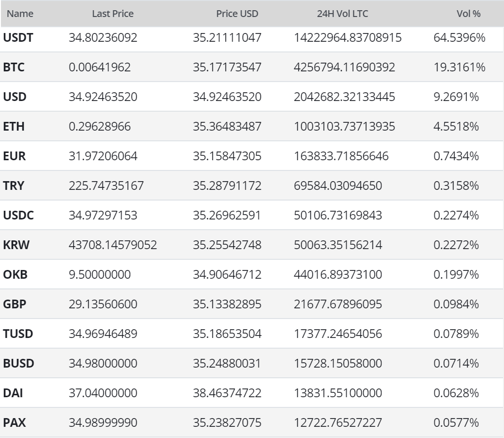Click volume share 19.3161% for BTC

(460, 67)
